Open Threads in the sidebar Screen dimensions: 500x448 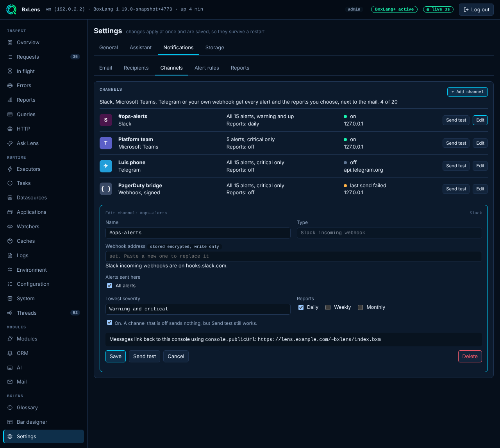tap(43, 313)
